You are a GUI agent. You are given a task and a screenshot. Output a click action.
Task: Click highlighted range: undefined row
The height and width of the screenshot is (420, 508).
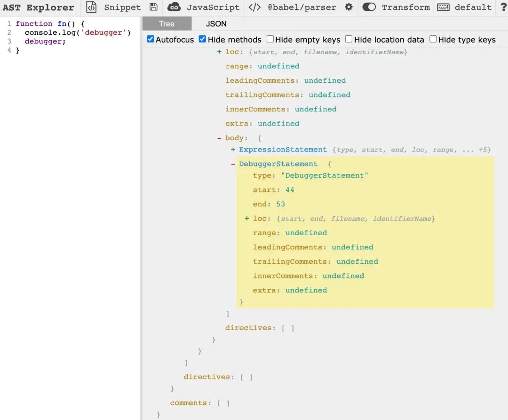point(290,233)
